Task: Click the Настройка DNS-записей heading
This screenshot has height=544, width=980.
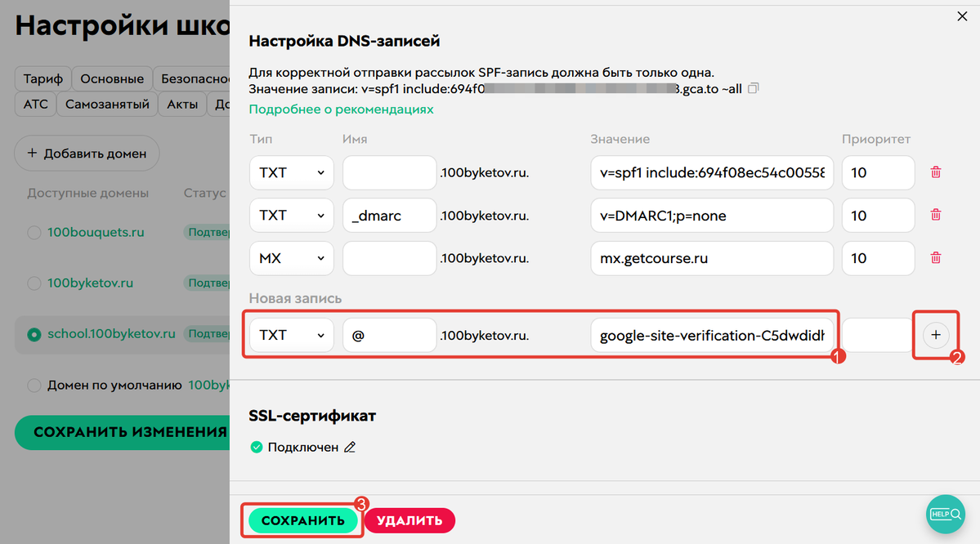Action: pos(344,41)
